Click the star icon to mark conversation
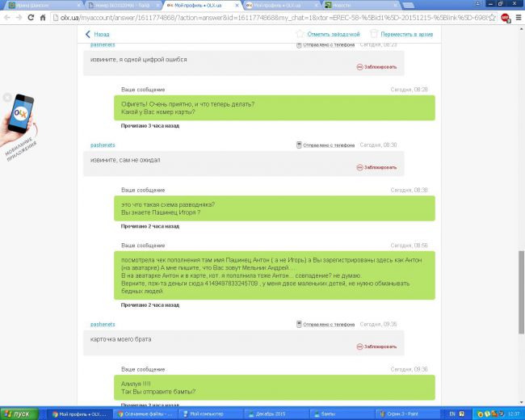Image resolution: width=525 pixels, height=420 pixels. point(300,34)
